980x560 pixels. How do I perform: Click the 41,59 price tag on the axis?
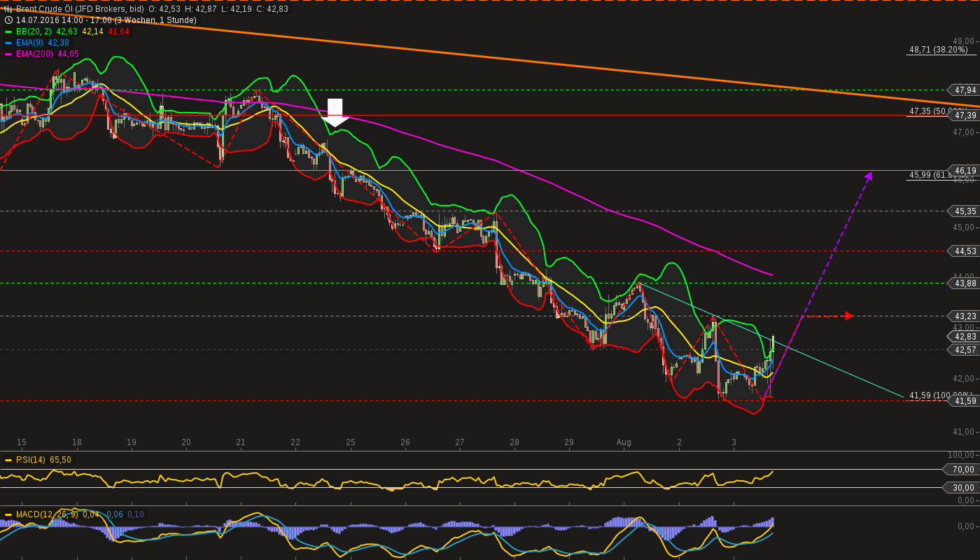(962, 400)
